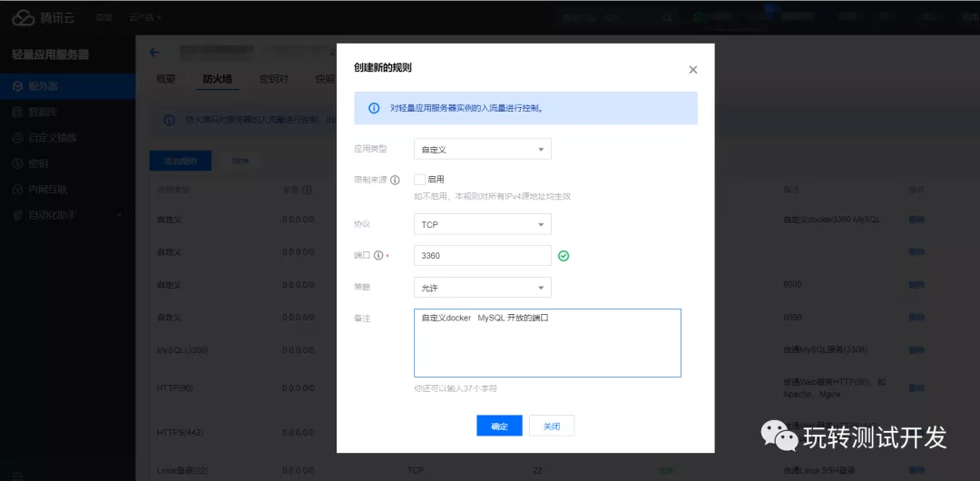
Task: Click the info icon in the blue notice banner
Action: click(374, 108)
